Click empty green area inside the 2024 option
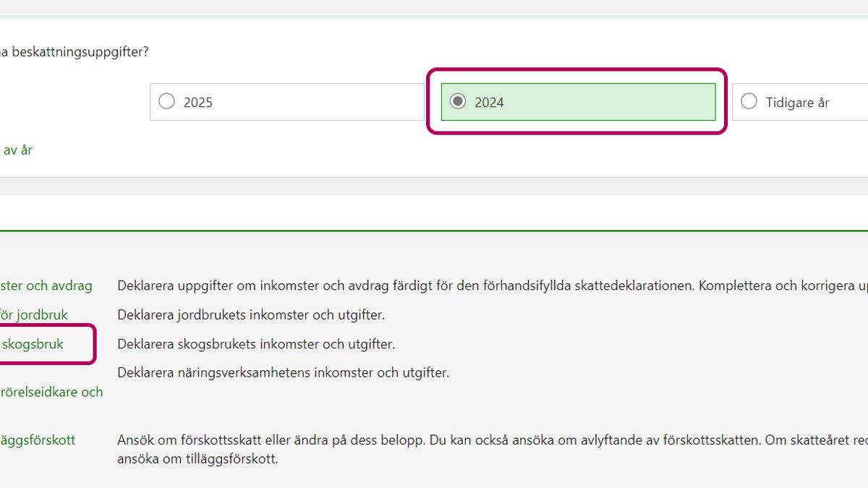This screenshot has height=488, width=868. [615, 102]
